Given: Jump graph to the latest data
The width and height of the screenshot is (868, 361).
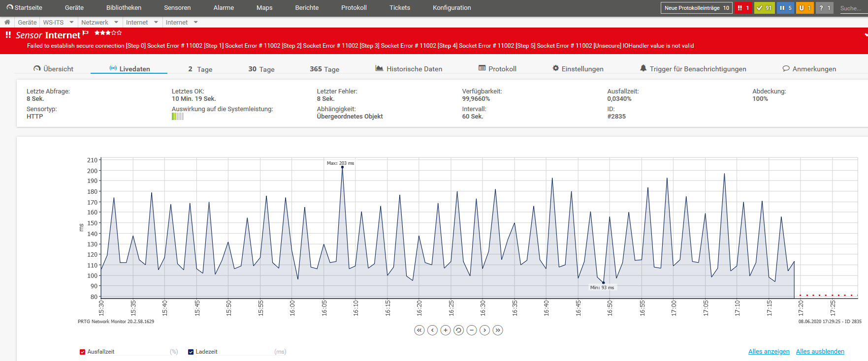Looking at the screenshot, I should click(498, 330).
